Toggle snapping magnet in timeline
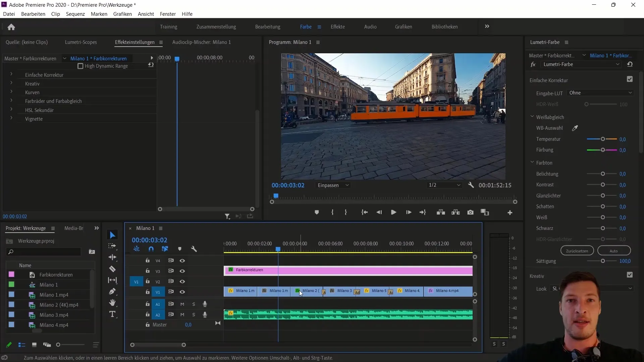This screenshot has width=644, height=362. tap(151, 249)
